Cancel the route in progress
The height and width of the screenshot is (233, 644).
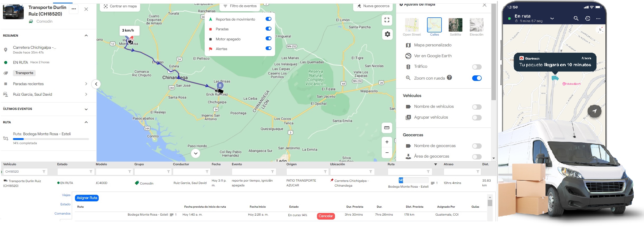pos(326,216)
